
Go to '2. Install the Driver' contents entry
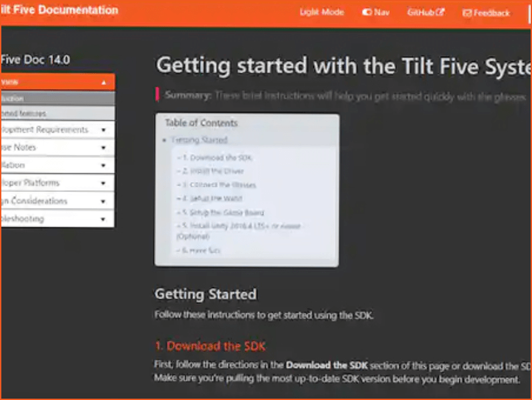click(x=213, y=171)
